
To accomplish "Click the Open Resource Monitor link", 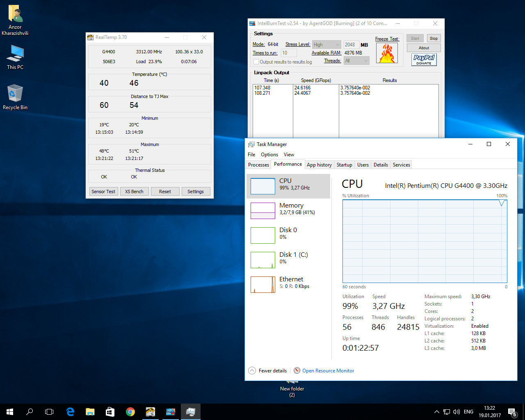I will coord(328,371).
